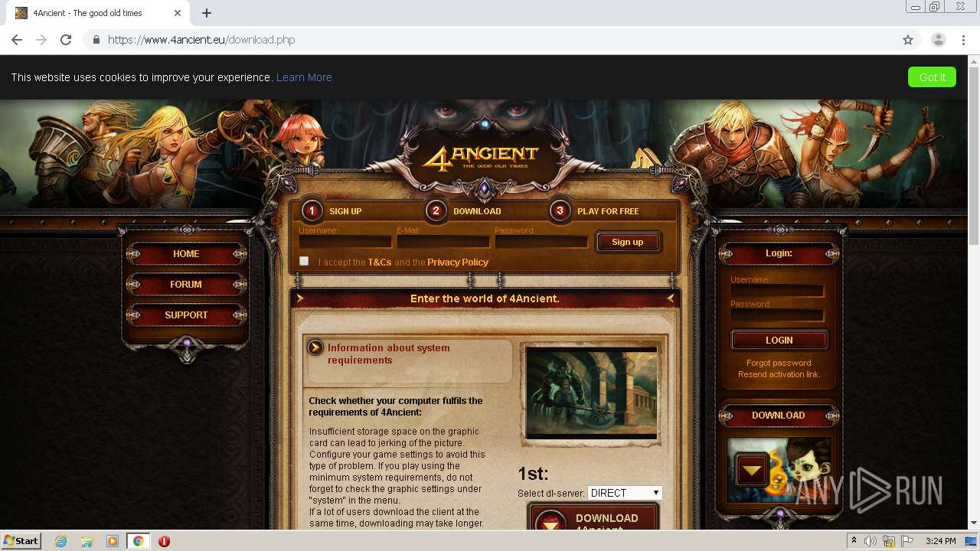The height and width of the screenshot is (551, 980).
Task: Open the T&Cs link
Action: point(380,262)
